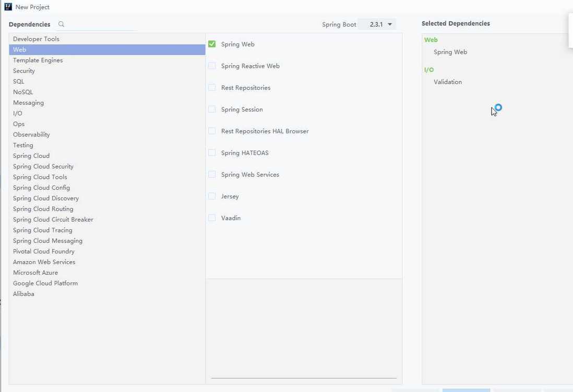This screenshot has width=573, height=392.
Task: Check Rest Repositories HAL Browser
Action: pyautogui.click(x=212, y=131)
